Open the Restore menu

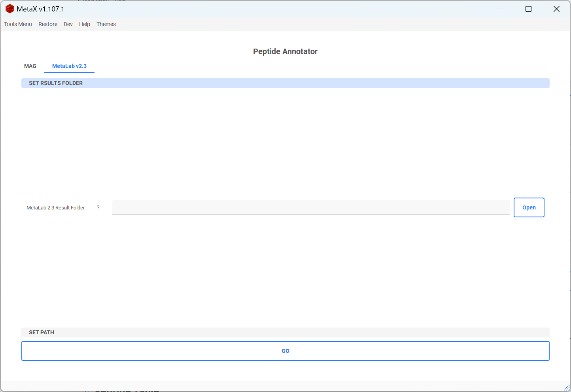[x=48, y=24]
